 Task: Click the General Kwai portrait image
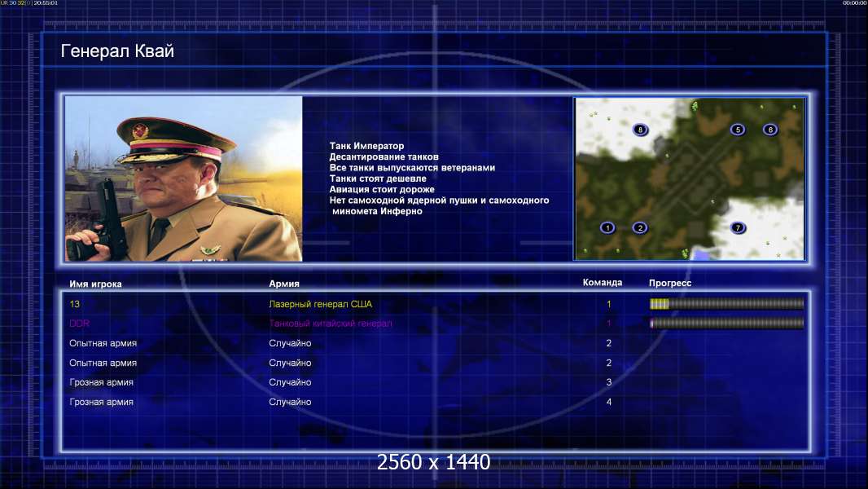pyautogui.click(x=184, y=178)
